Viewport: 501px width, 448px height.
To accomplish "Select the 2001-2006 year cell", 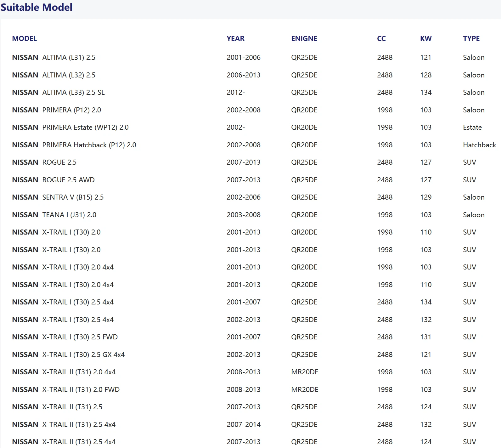I will [x=244, y=58].
